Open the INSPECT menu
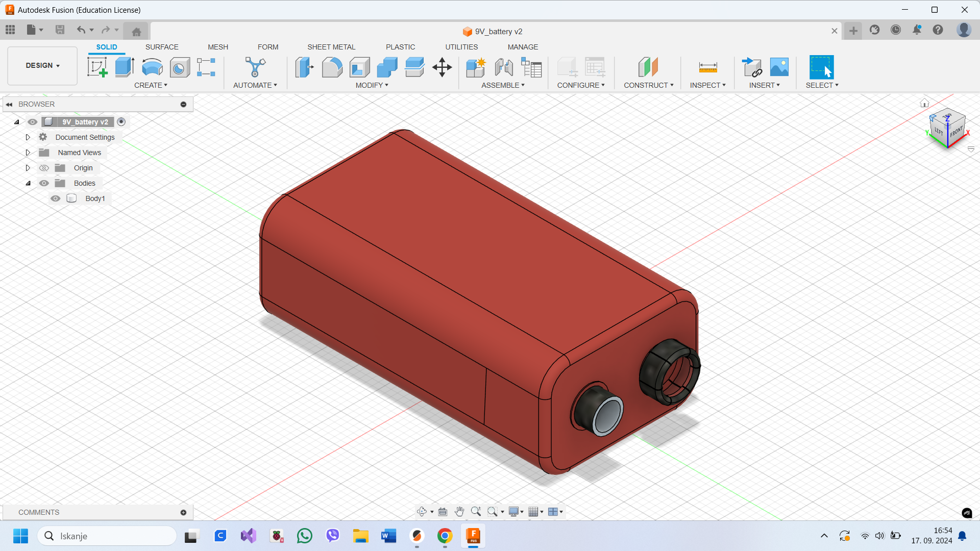The image size is (980, 551). (707, 85)
